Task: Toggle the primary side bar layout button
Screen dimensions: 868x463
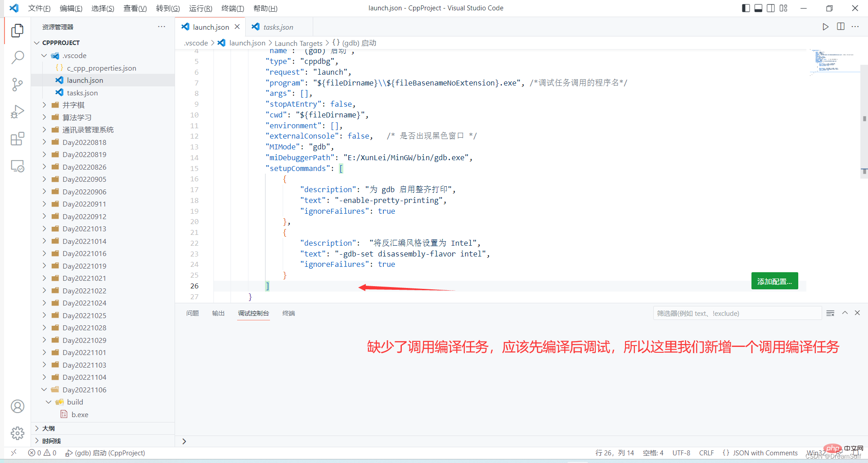Action: [746, 8]
